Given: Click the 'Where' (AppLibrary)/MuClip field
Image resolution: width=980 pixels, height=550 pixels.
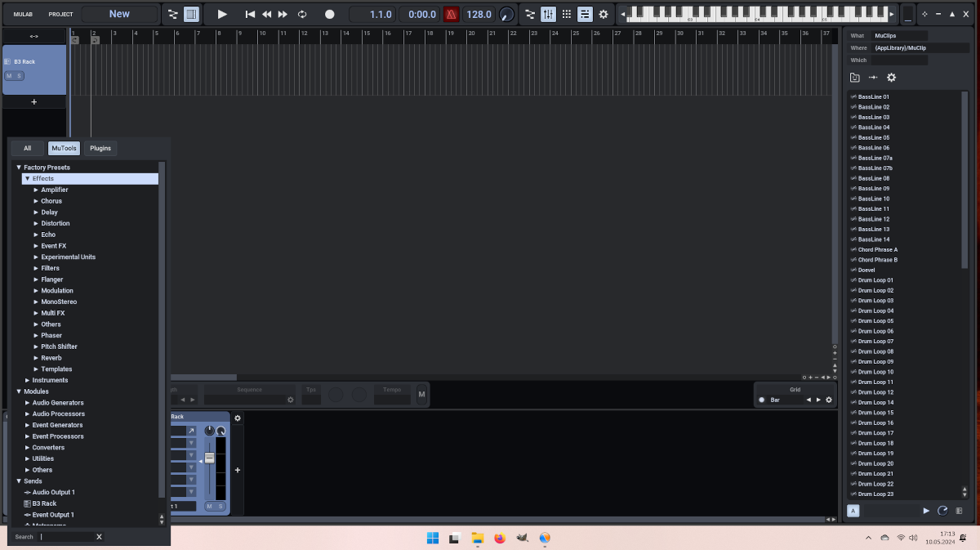Looking at the screenshot, I should [x=920, y=48].
